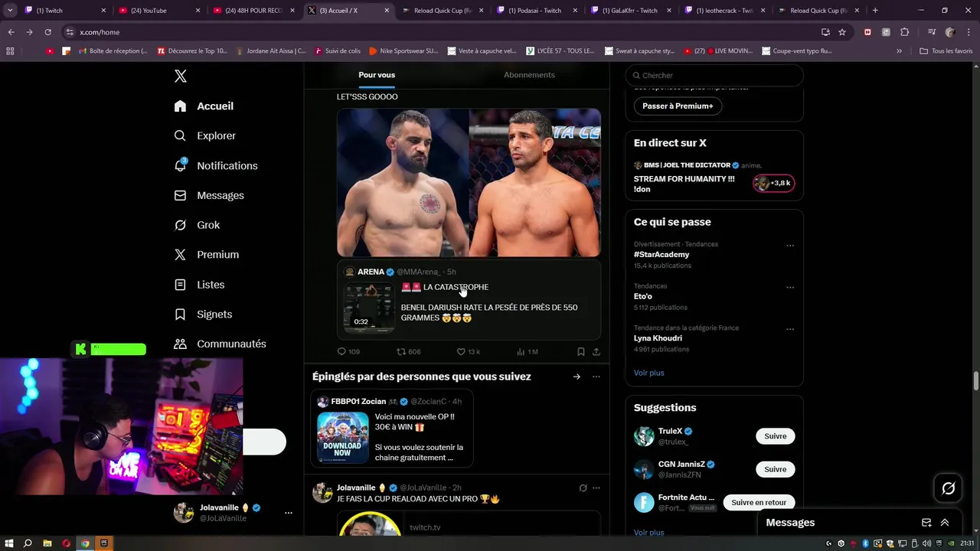Click Passer à Premium+ button
The width and height of the screenshot is (980, 551).
(x=678, y=106)
